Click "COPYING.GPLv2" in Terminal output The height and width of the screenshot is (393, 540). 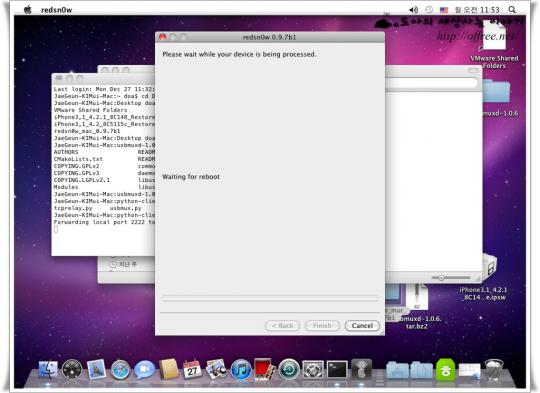pyautogui.click(x=76, y=166)
